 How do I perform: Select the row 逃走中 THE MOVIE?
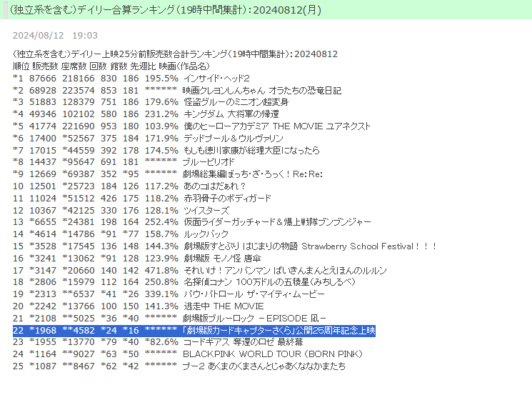(x=139, y=306)
